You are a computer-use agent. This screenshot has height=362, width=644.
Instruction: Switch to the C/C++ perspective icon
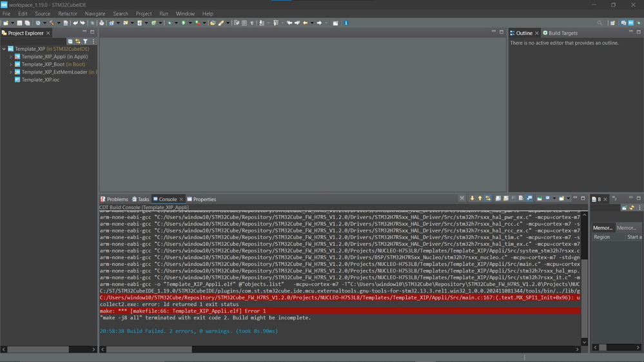click(623, 23)
